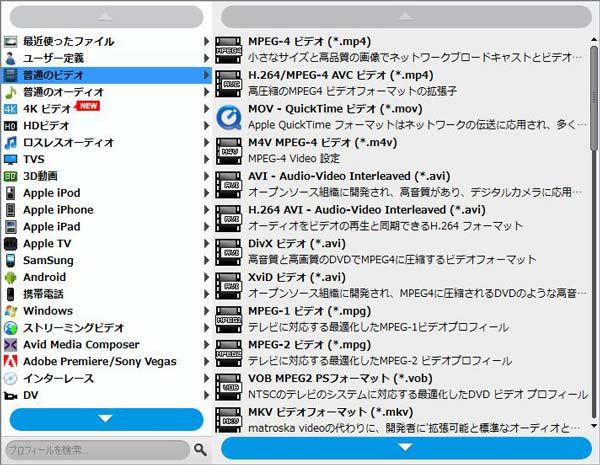600x465 pixels.
Task: Choose MPEG-1 ビデオ (*.mpg) format
Action: click(x=402, y=319)
